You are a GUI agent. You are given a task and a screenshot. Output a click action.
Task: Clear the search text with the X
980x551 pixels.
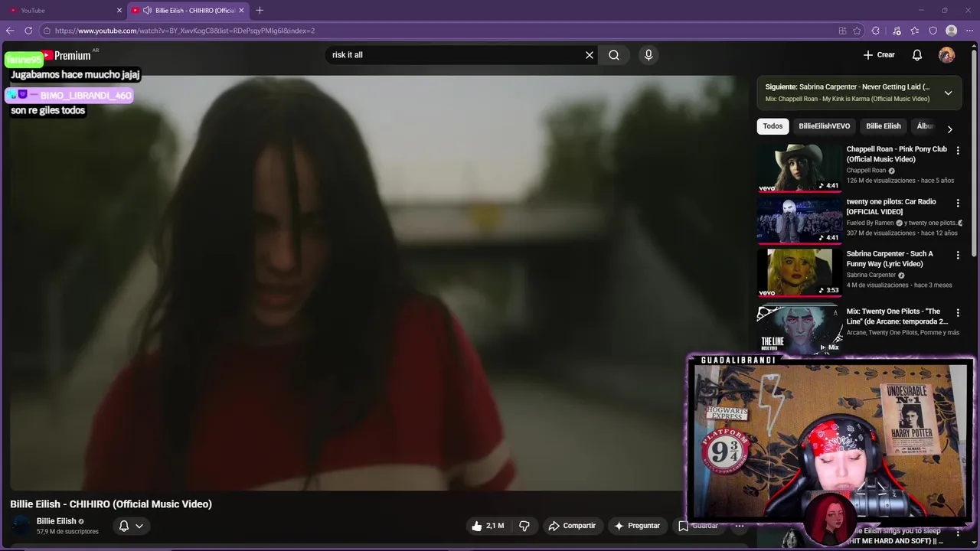coord(590,55)
